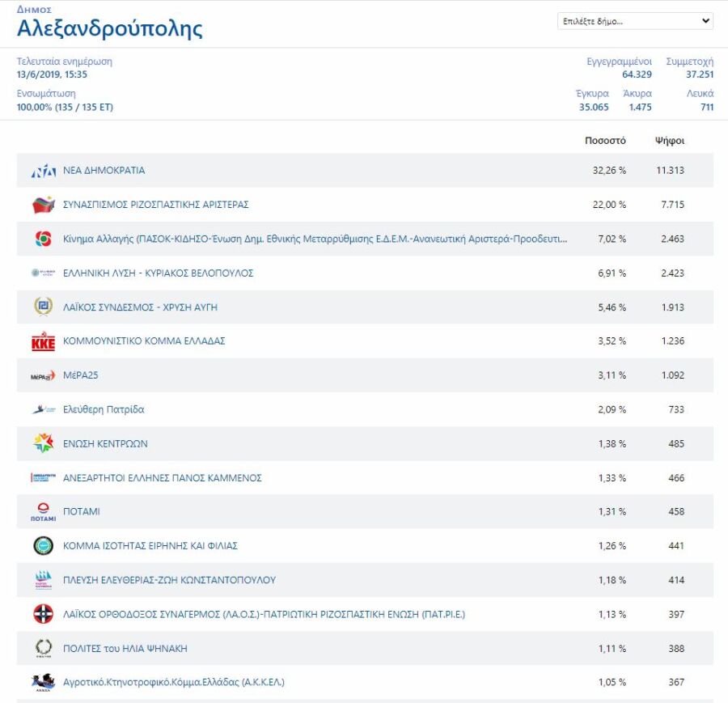Click the ΜέΡΑ25 party logo
This screenshot has width=728, height=703.
(43, 375)
